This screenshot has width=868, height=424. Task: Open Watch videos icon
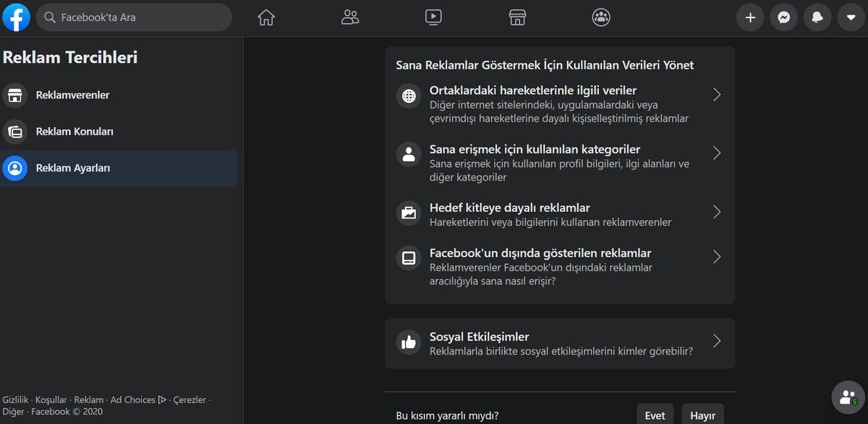click(x=433, y=17)
